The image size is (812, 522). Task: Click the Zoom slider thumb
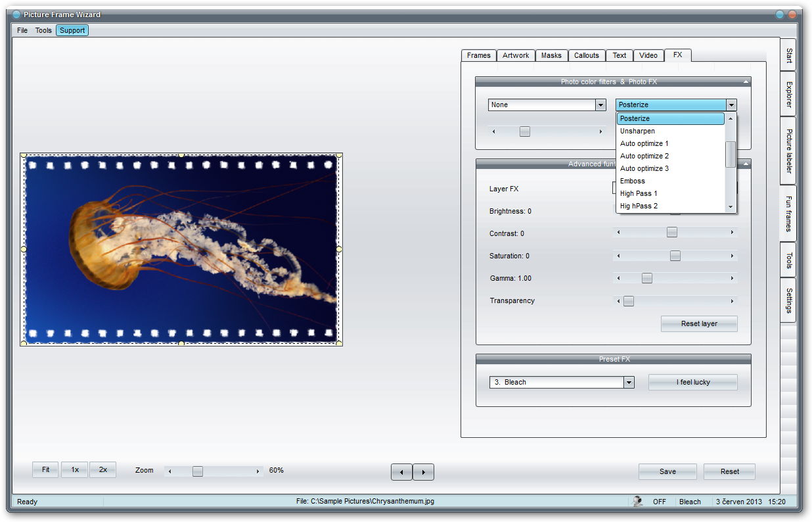[x=197, y=471]
